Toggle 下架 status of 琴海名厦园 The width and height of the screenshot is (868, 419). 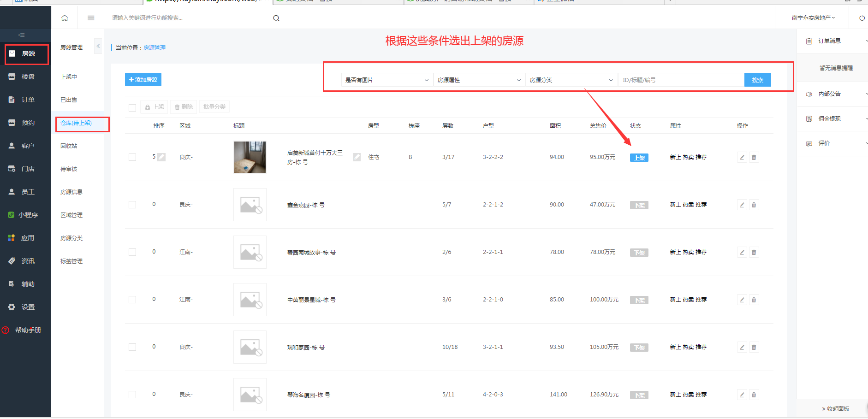coord(639,395)
